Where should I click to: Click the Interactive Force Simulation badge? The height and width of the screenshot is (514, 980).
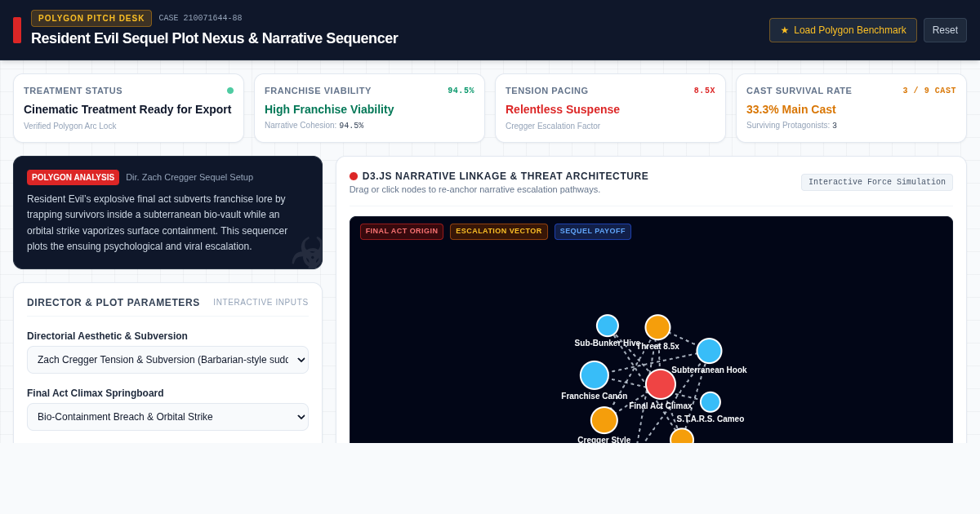click(x=877, y=183)
